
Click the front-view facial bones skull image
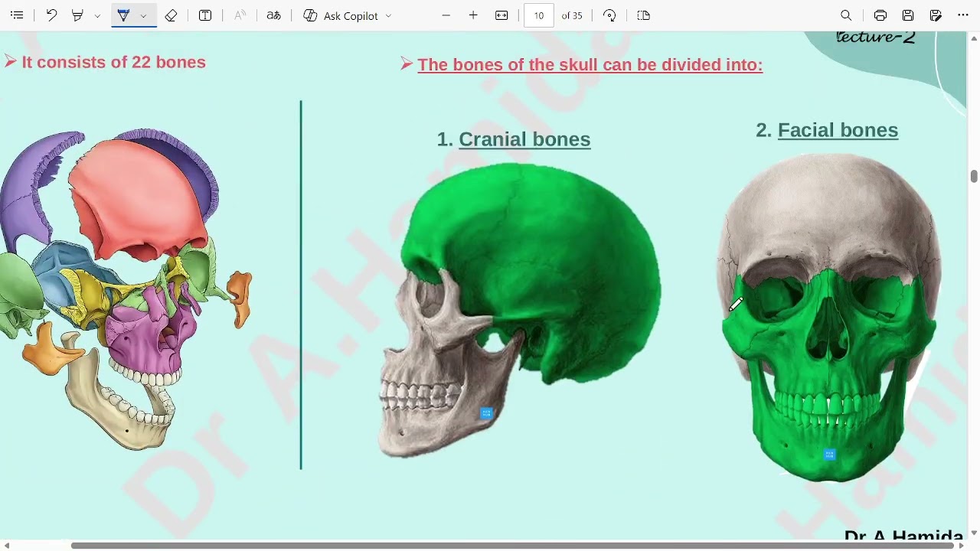pyautogui.click(x=829, y=318)
